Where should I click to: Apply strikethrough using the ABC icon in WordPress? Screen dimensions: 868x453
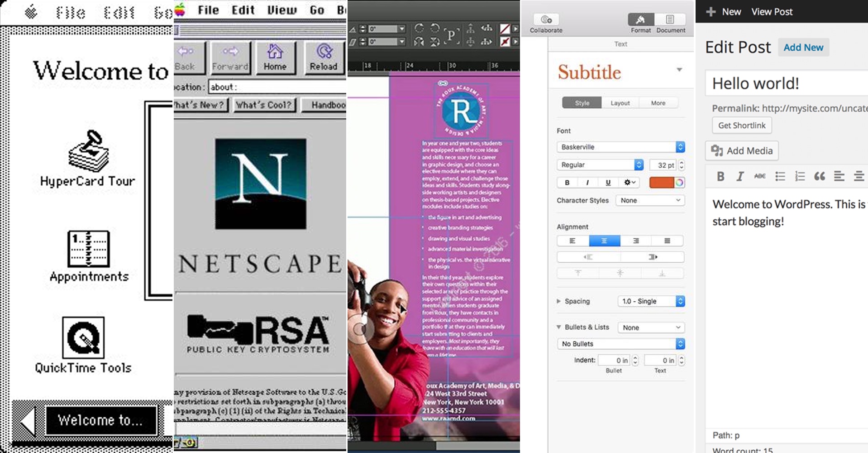pyautogui.click(x=759, y=176)
